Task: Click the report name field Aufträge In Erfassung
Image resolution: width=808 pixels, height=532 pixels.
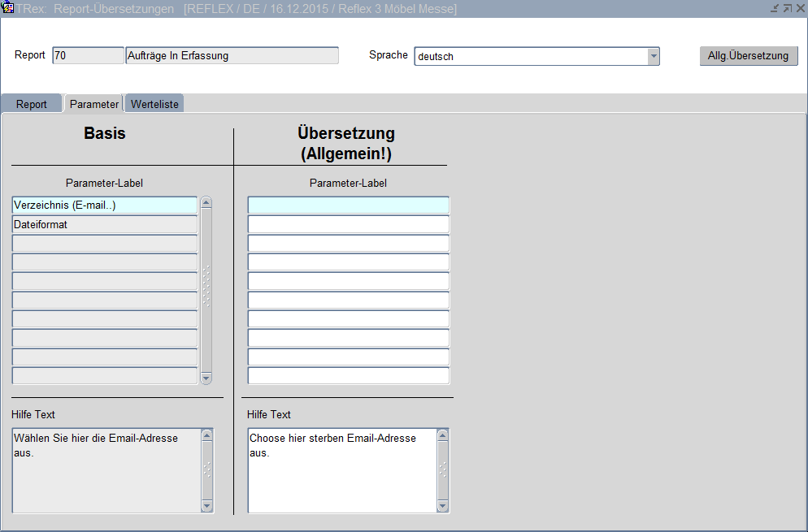Action: pyautogui.click(x=232, y=56)
